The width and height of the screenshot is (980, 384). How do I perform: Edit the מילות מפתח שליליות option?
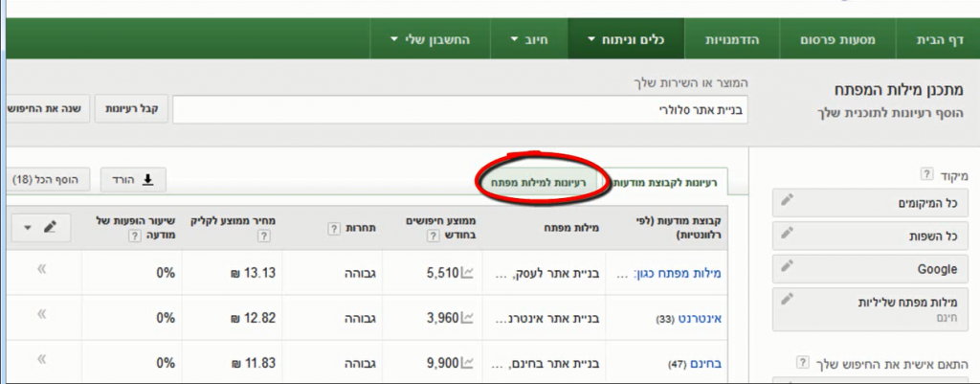(871, 309)
